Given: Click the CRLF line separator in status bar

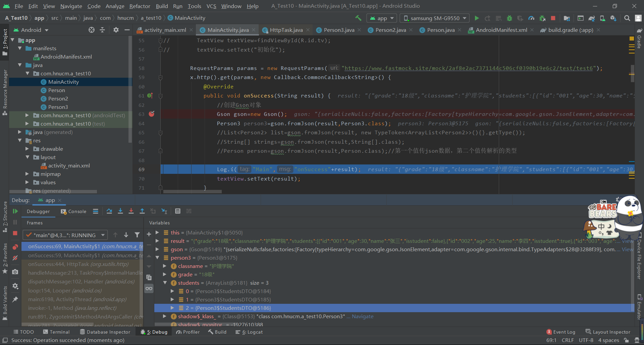Looking at the screenshot, I should (568, 340).
